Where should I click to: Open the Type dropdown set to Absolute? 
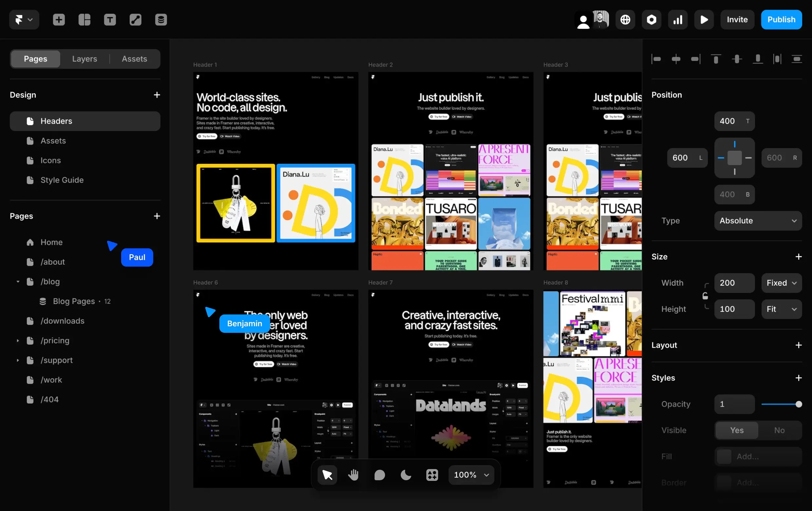(x=758, y=220)
